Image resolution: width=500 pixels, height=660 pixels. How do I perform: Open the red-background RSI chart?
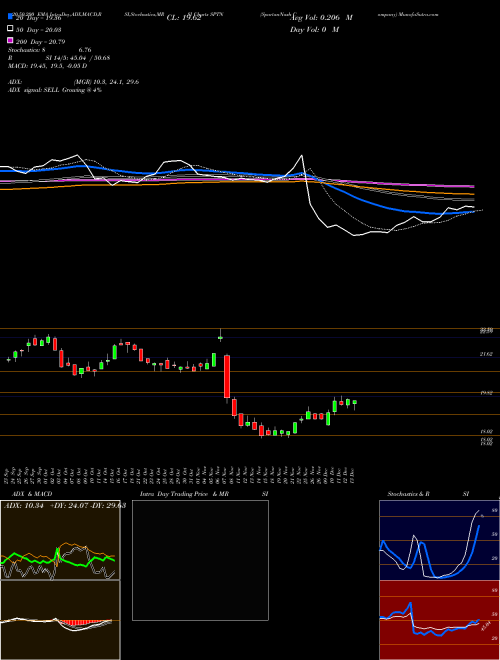pyautogui.click(x=439, y=620)
